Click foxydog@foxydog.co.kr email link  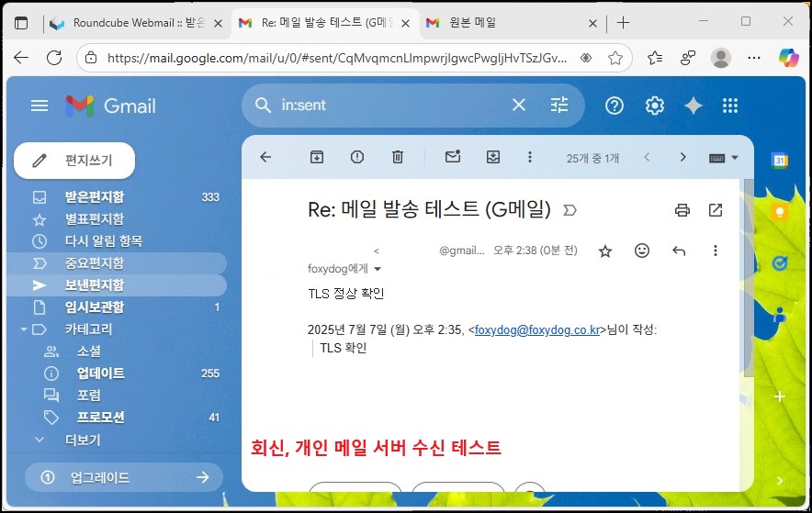(x=537, y=330)
